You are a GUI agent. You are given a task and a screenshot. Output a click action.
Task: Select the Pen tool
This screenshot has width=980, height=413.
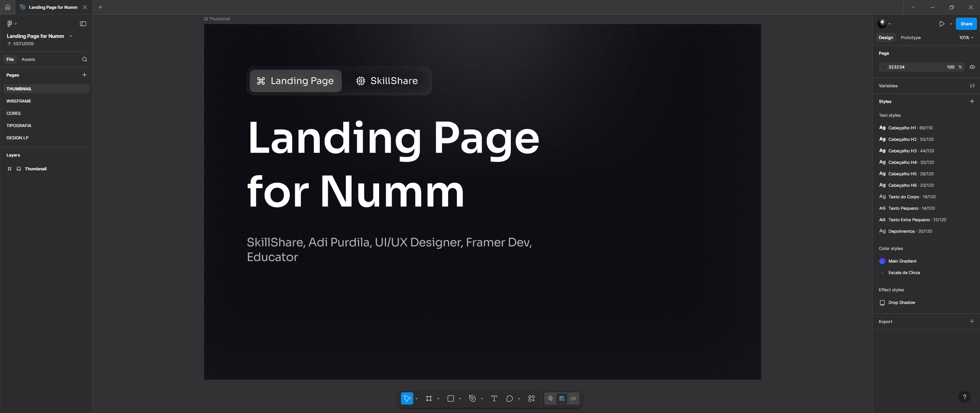point(473,398)
